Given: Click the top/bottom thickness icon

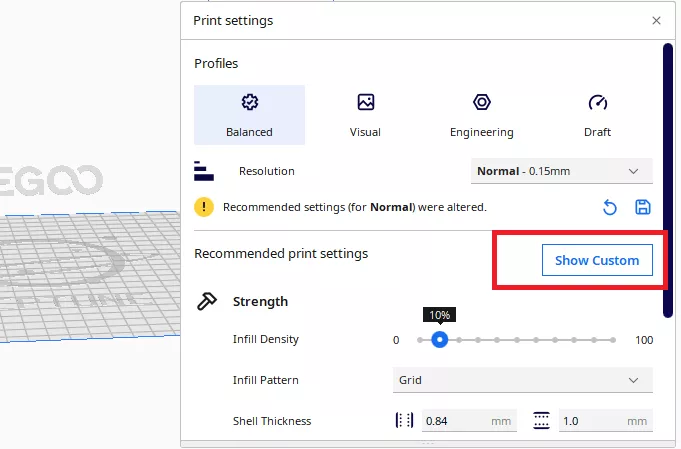Looking at the screenshot, I should pyautogui.click(x=541, y=421).
